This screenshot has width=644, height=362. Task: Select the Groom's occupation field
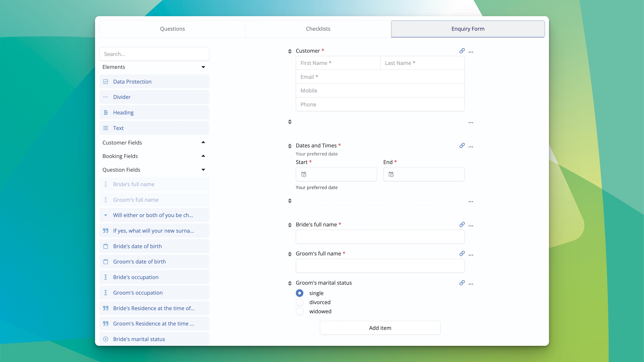coord(154,293)
